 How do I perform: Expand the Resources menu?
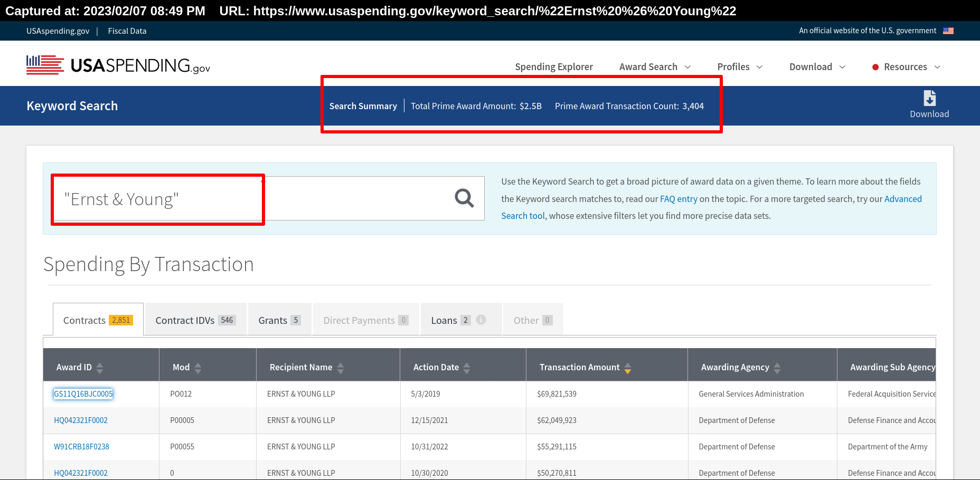(x=906, y=67)
